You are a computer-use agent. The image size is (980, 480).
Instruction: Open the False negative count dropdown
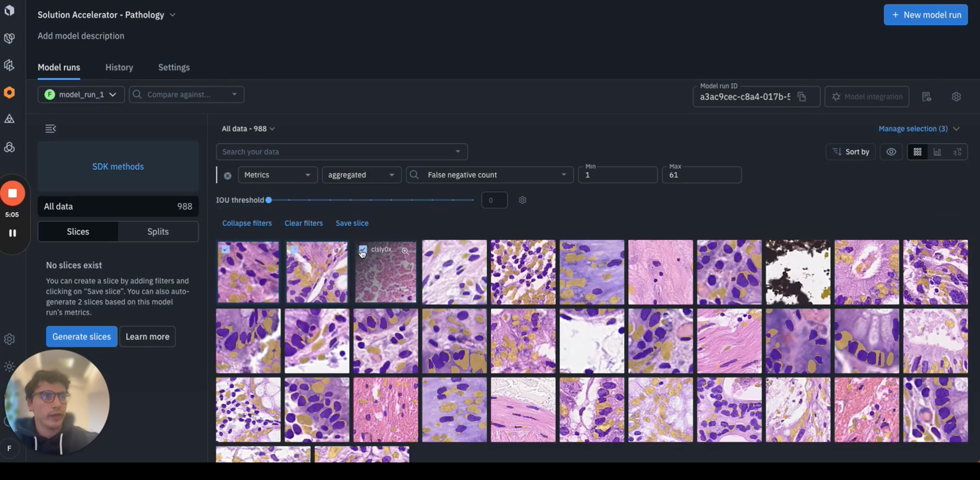[490, 175]
